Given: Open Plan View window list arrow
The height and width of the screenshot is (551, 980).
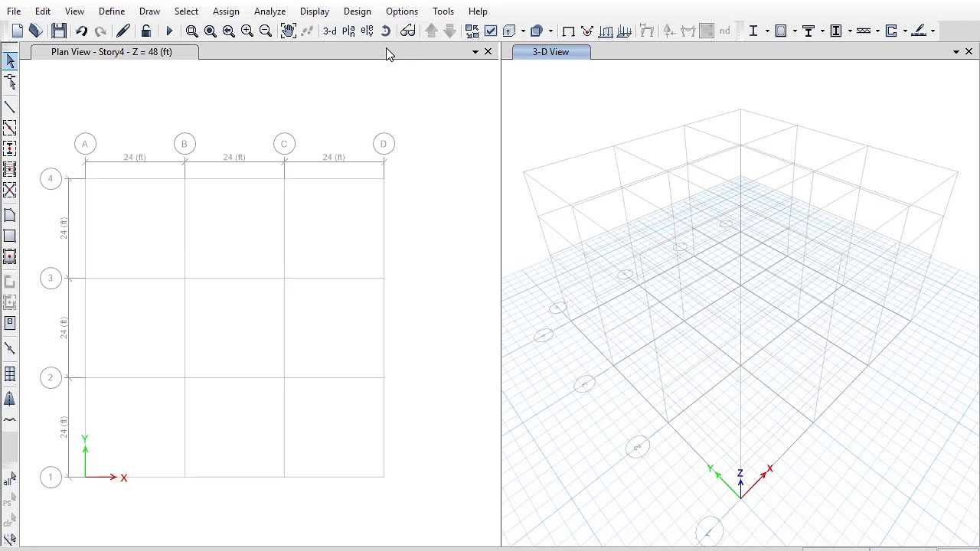Looking at the screenshot, I should [x=475, y=52].
